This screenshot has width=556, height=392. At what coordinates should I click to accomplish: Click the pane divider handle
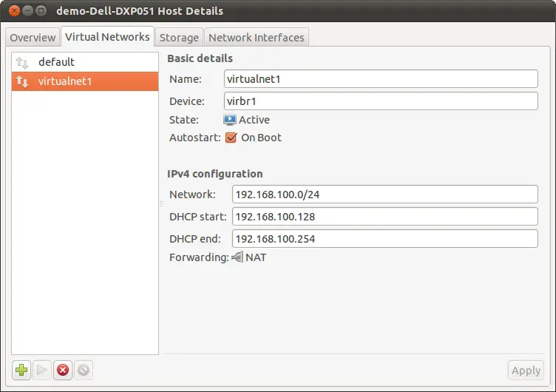(x=160, y=203)
